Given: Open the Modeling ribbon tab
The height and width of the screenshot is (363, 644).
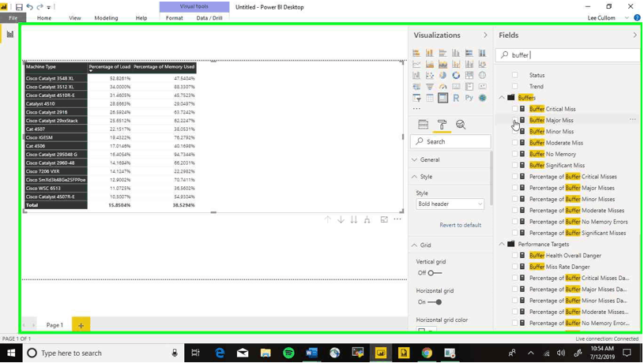Looking at the screenshot, I should coord(106,18).
